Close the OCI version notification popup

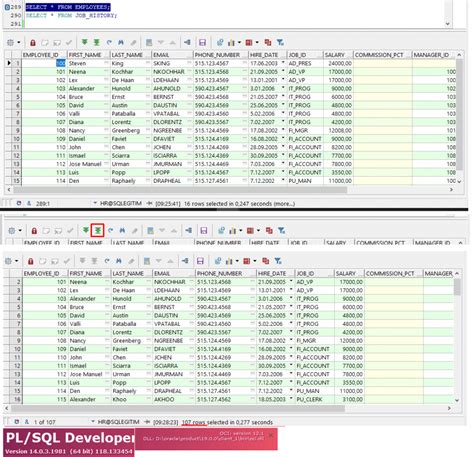coord(271,435)
